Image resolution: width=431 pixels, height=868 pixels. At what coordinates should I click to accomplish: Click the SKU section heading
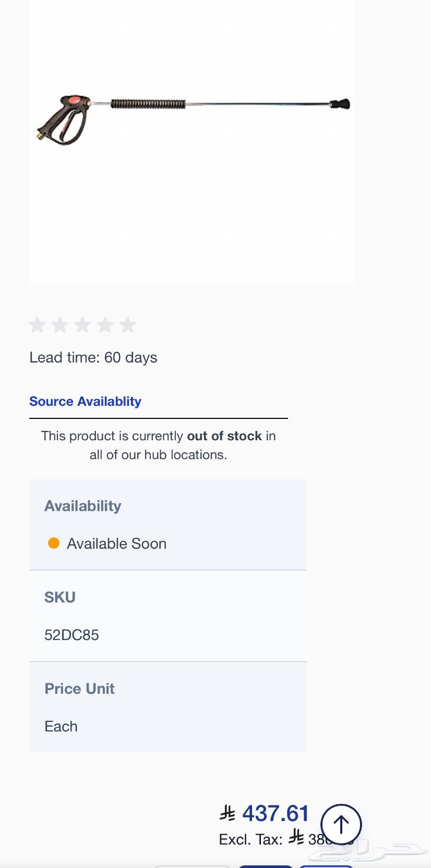pyautogui.click(x=60, y=597)
